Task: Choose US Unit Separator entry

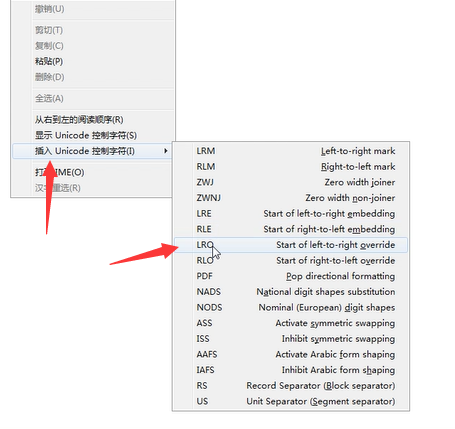Action: click(291, 402)
